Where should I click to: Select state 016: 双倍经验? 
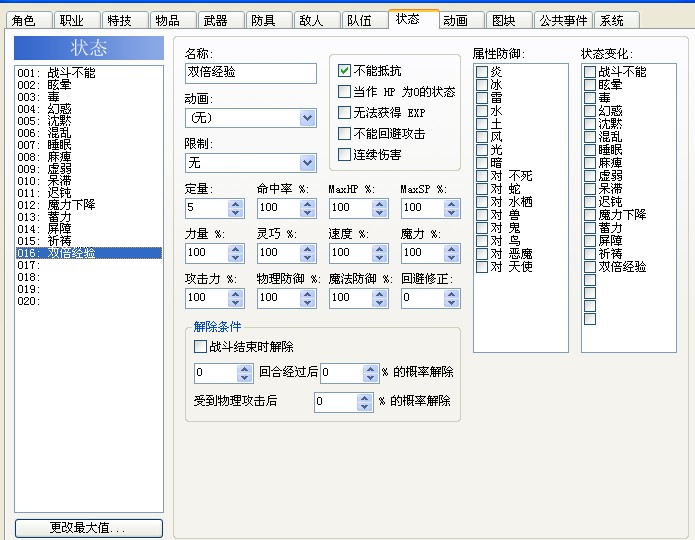[x=89, y=253]
